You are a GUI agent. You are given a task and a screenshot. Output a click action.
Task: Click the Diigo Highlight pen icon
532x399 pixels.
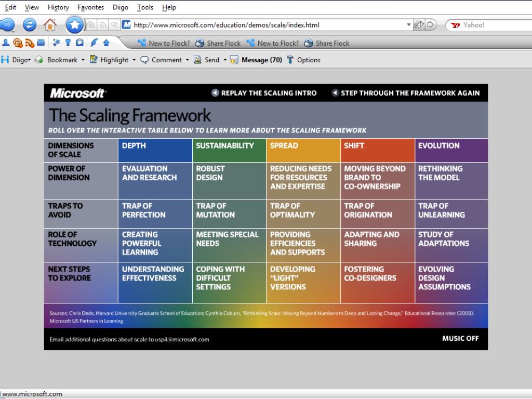pos(94,60)
